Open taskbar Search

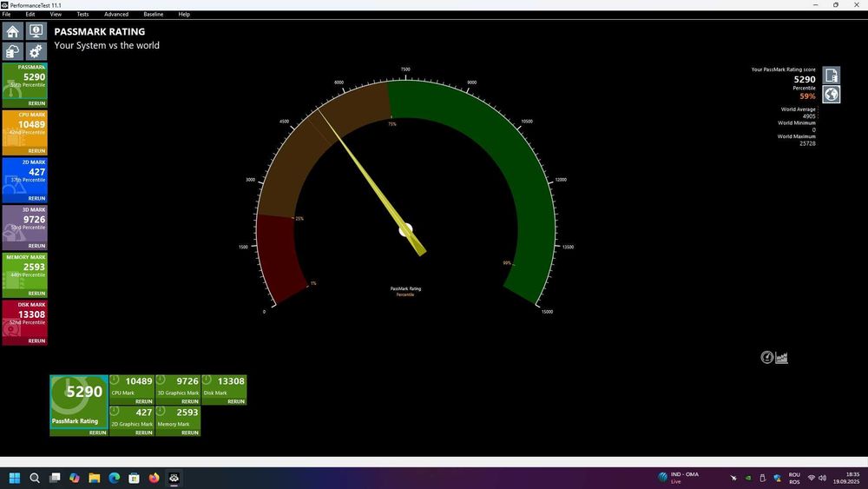35,478
